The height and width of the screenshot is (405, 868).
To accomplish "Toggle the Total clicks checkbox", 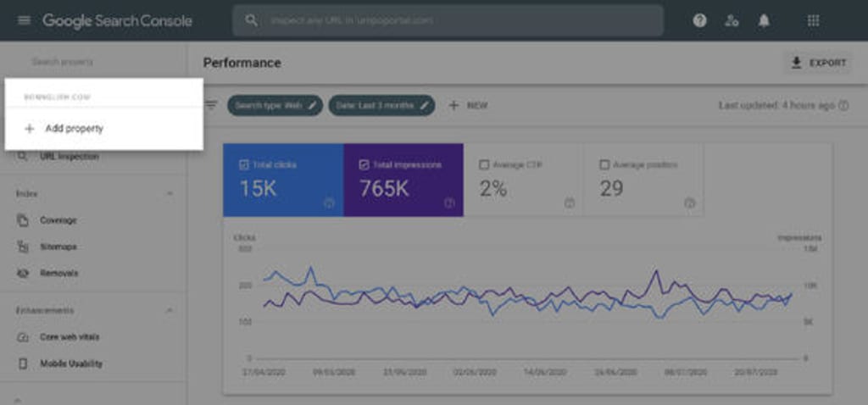I will click(243, 165).
